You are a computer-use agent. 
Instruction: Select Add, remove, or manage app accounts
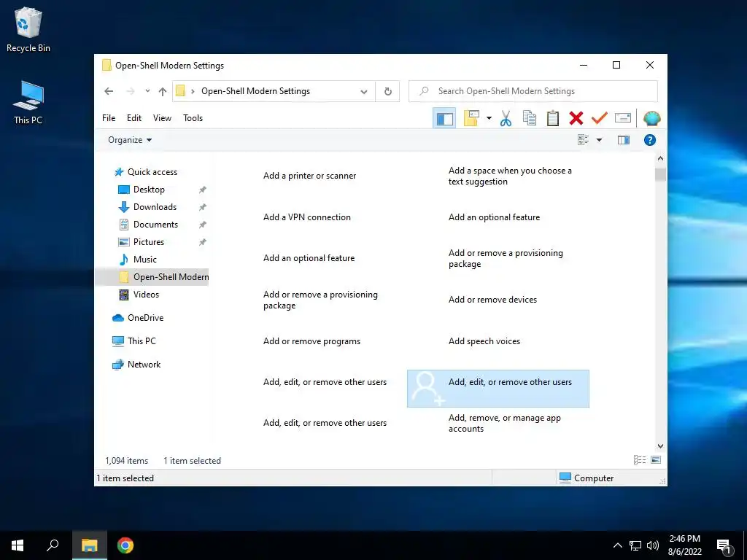(505, 424)
